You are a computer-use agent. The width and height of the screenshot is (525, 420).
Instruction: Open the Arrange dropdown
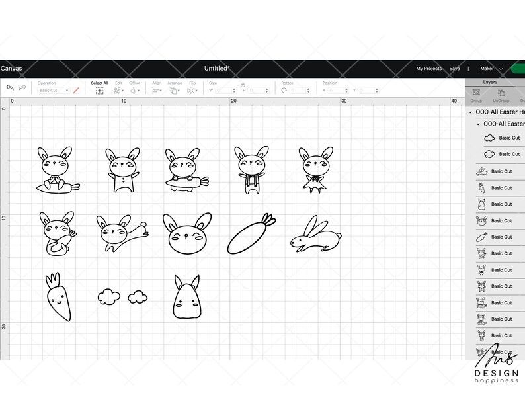pos(175,91)
